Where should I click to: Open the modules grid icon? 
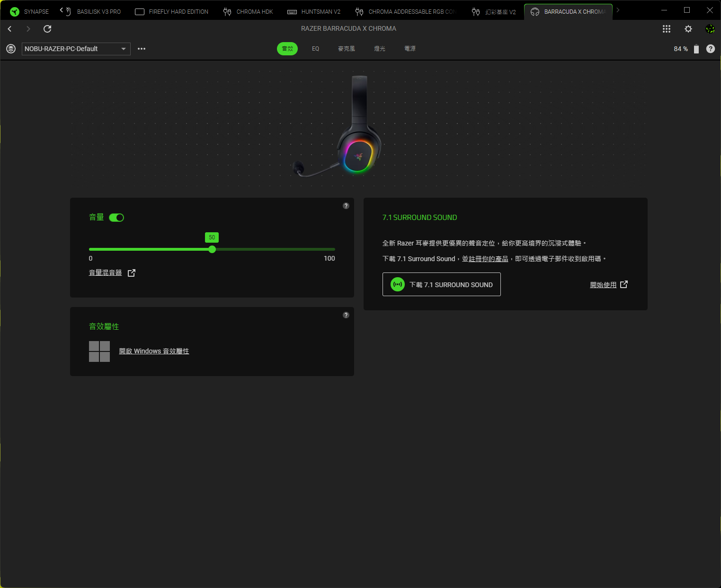pyautogui.click(x=667, y=29)
